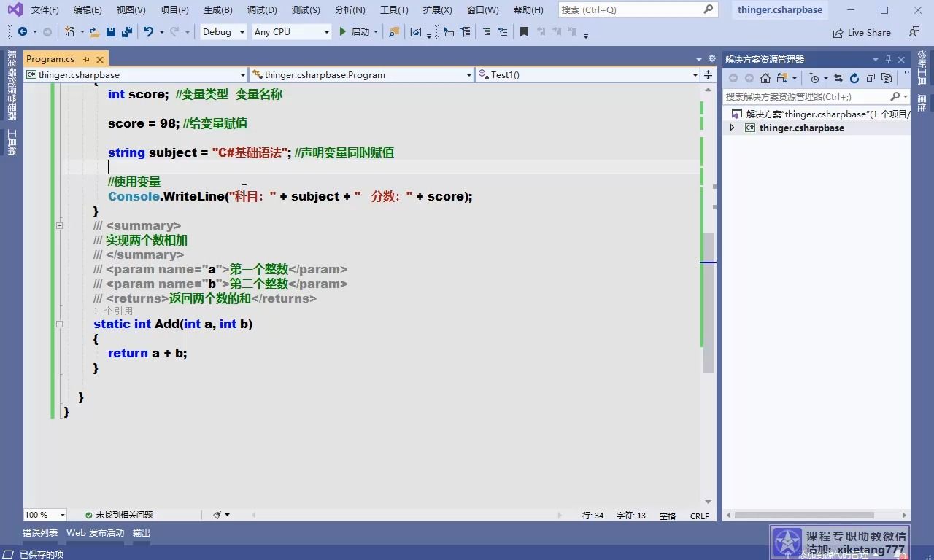Image resolution: width=934 pixels, height=560 pixels.
Task: Click the CRLF line ending indicator
Action: pyautogui.click(x=700, y=516)
